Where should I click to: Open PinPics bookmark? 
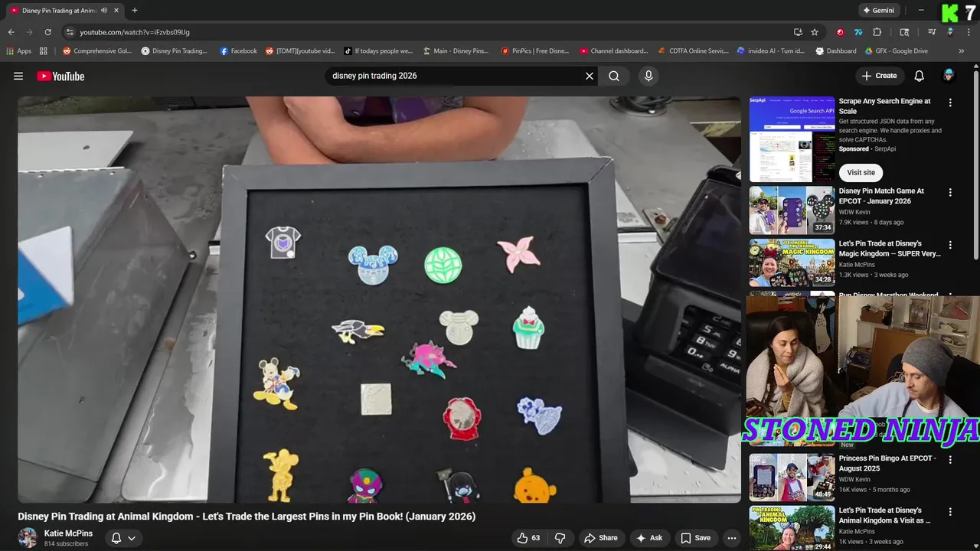click(535, 51)
